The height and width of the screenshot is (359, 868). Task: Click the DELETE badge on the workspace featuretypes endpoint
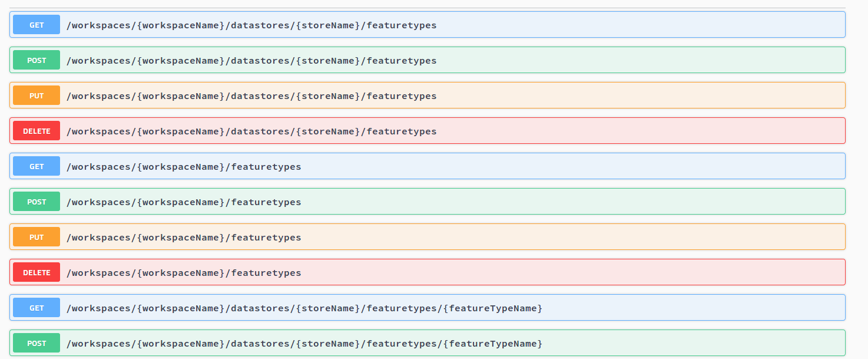click(x=35, y=272)
